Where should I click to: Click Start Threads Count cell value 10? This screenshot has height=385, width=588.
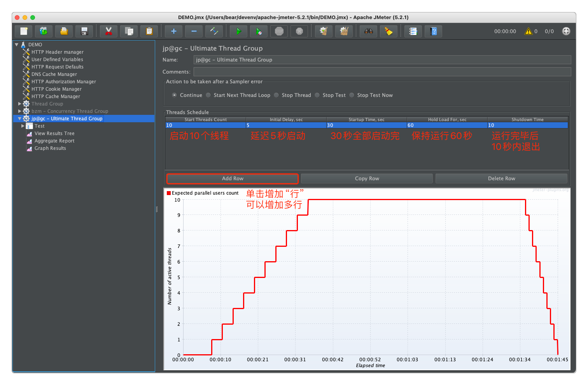(205, 125)
